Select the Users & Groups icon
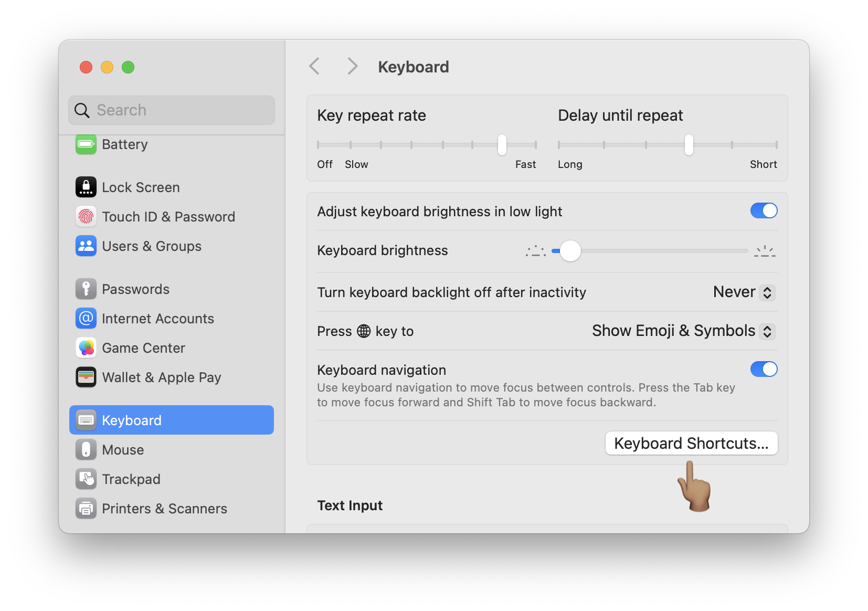 click(x=86, y=246)
